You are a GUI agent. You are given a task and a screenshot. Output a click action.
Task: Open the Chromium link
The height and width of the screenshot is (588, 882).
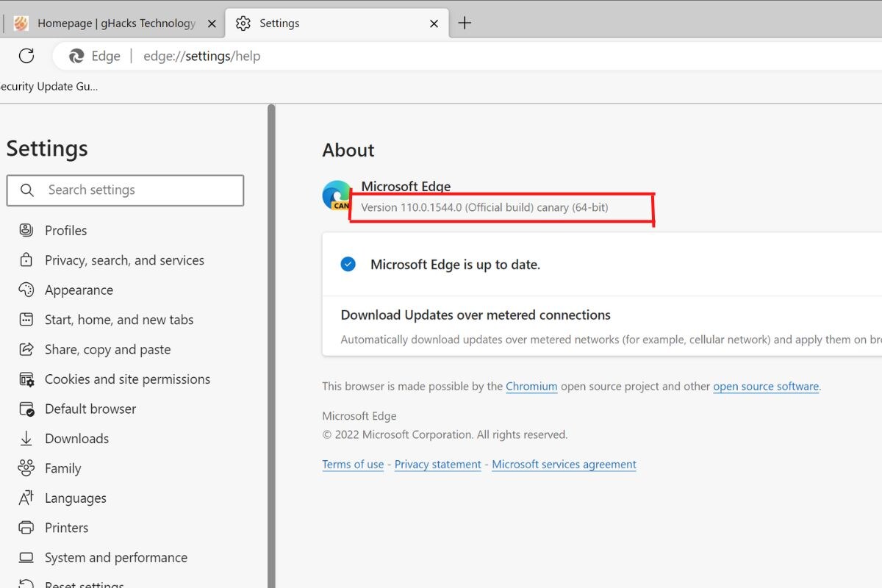[x=531, y=386]
